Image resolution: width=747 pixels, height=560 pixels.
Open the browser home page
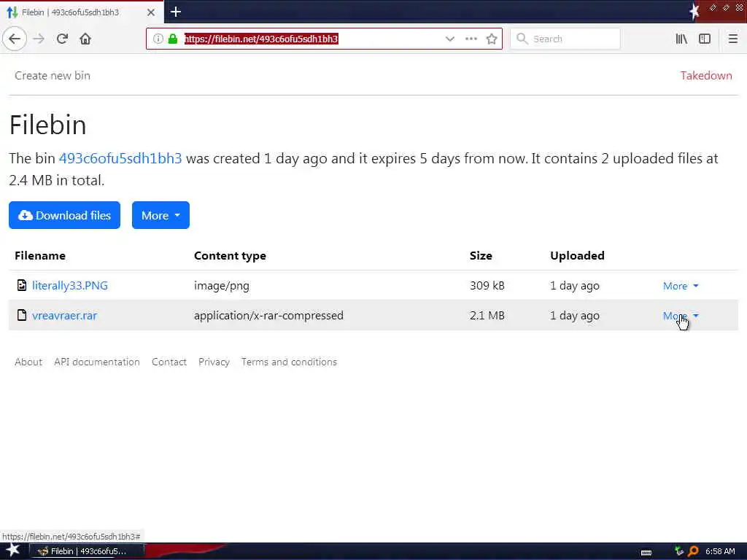pyautogui.click(x=85, y=39)
